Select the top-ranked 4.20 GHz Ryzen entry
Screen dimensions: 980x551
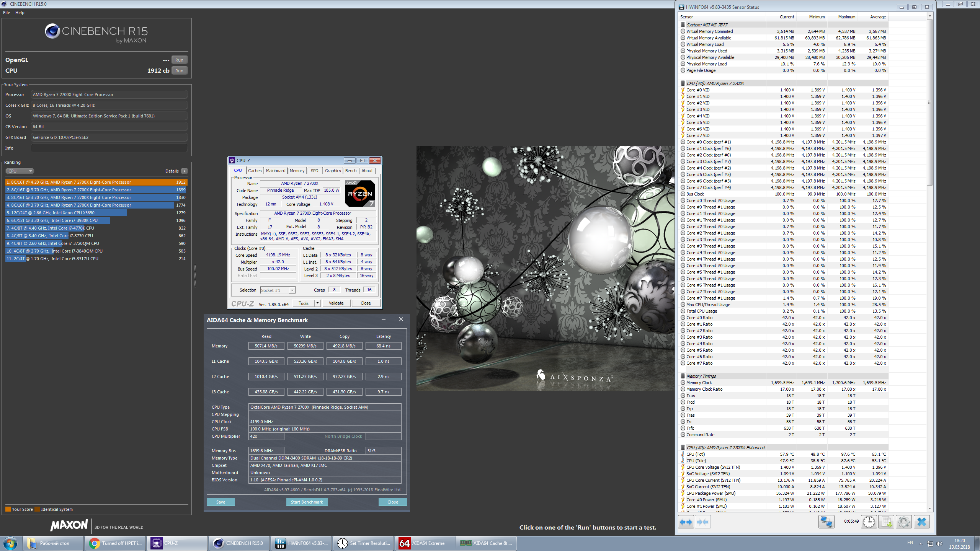pyautogui.click(x=96, y=182)
